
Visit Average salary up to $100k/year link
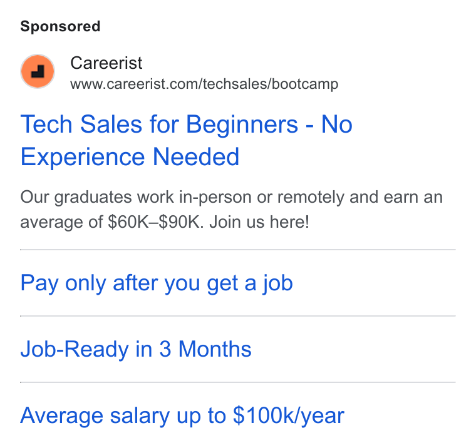pyautogui.click(x=182, y=415)
